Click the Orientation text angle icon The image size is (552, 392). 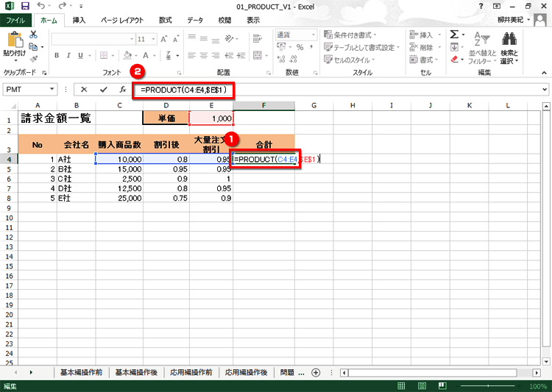click(229, 38)
